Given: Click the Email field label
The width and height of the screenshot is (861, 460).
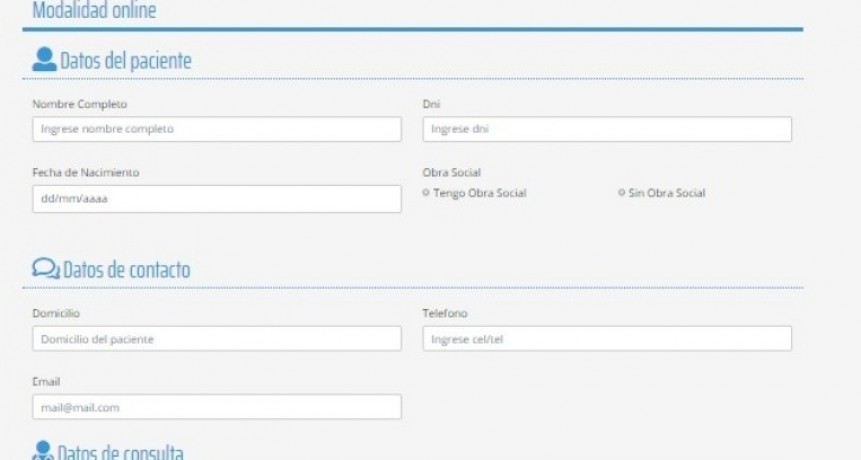Looking at the screenshot, I should 47,381.
